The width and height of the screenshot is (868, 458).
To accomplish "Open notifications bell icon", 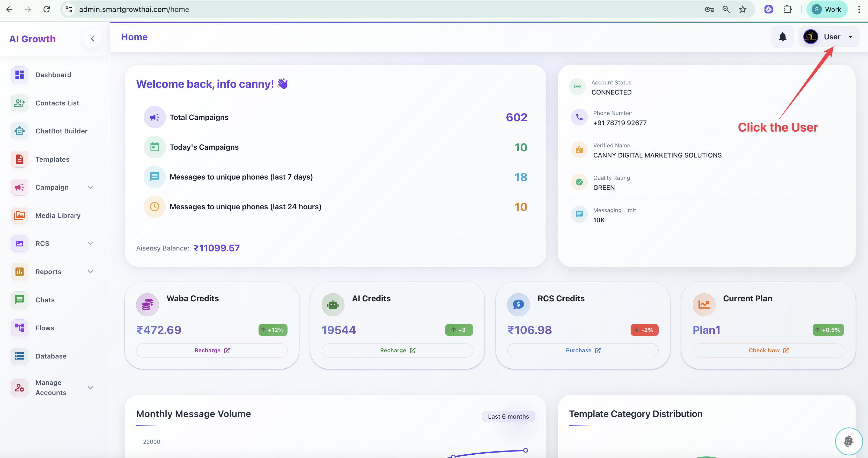I will 782,37.
